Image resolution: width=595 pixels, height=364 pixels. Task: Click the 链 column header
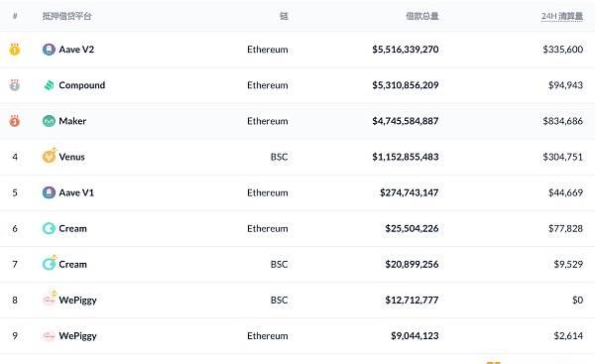click(284, 16)
